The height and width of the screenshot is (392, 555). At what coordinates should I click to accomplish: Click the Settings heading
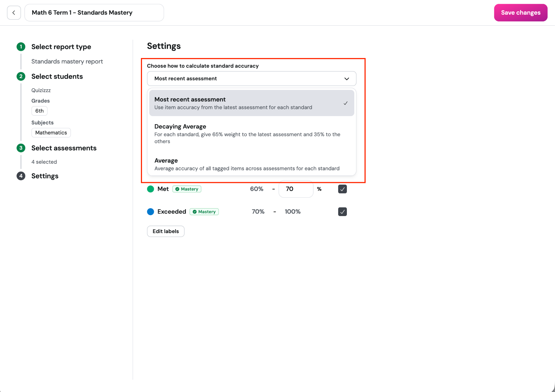click(164, 46)
